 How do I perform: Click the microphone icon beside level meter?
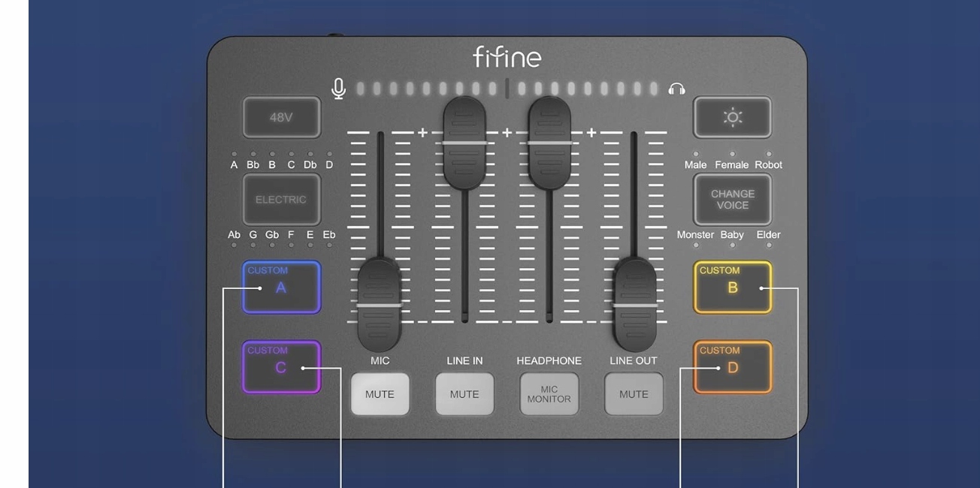point(339,89)
